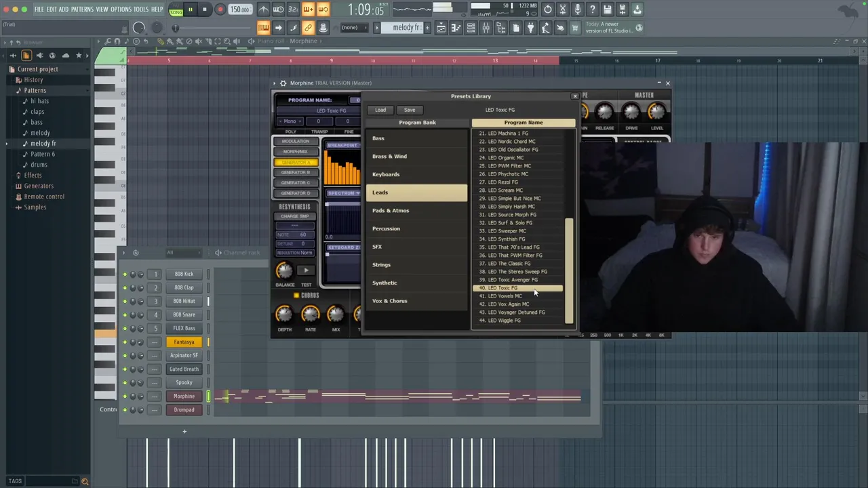Pause playback with the pause button

191,9
